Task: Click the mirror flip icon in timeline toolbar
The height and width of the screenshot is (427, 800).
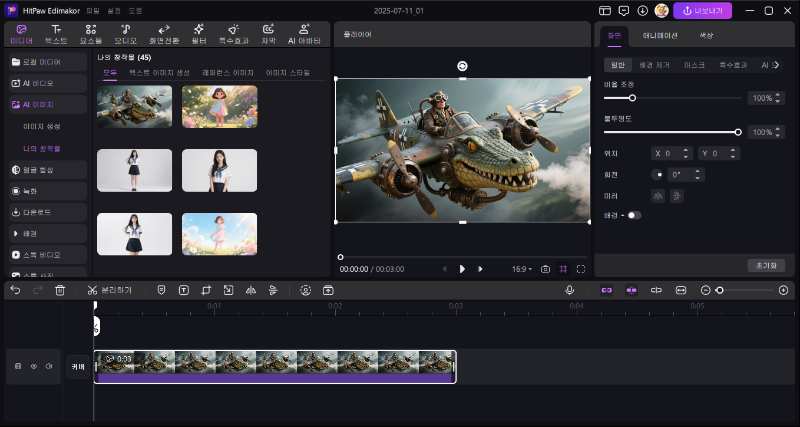Action: pyautogui.click(x=251, y=290)
